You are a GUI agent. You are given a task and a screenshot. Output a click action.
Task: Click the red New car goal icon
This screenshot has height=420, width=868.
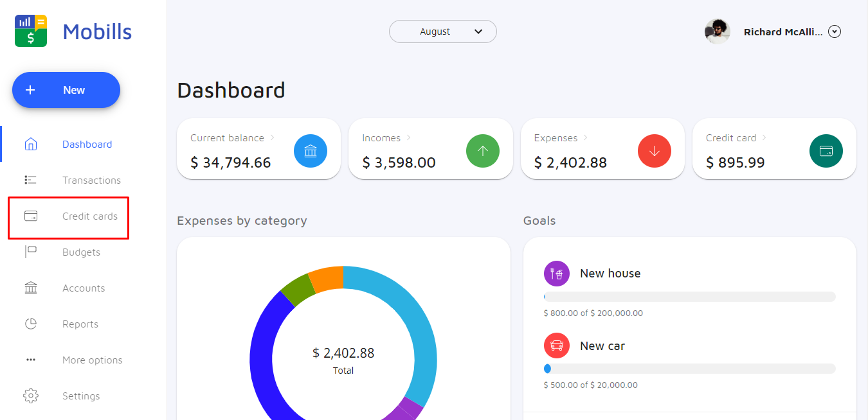557,346
